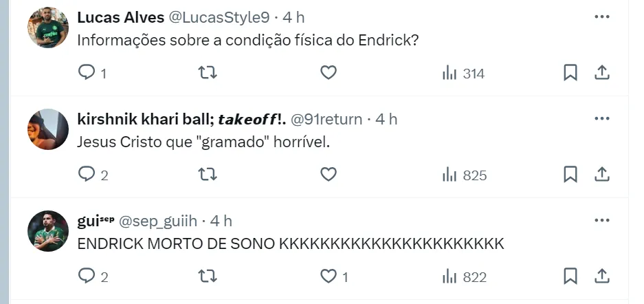
Task: Reply to the "gramado" horrível tweet
Action: click(87, 175)
